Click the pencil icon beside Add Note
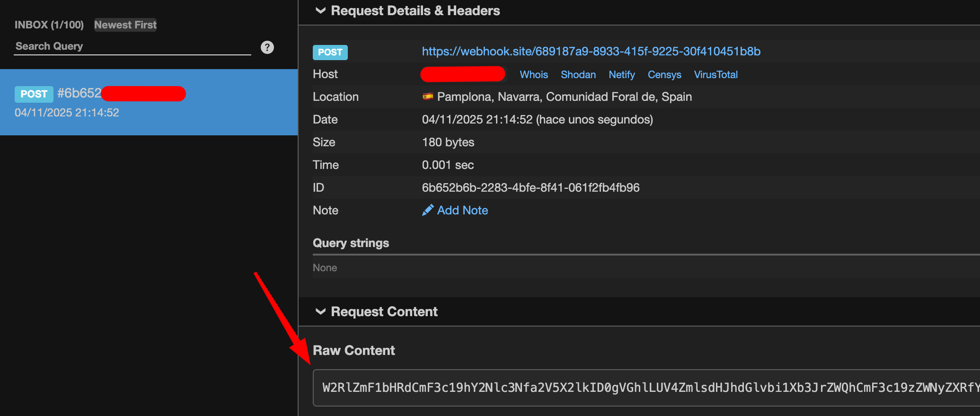 pos(427,210)
